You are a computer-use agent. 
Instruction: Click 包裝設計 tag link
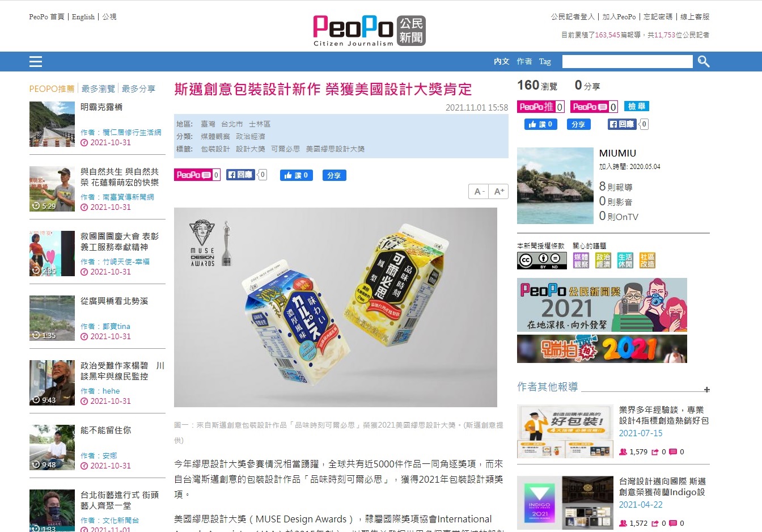215,149
